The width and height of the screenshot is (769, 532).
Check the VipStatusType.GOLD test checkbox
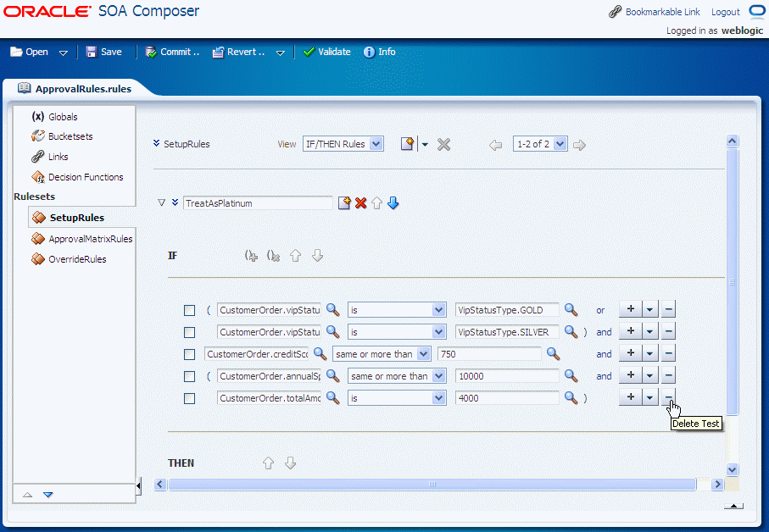click(189, 310)
